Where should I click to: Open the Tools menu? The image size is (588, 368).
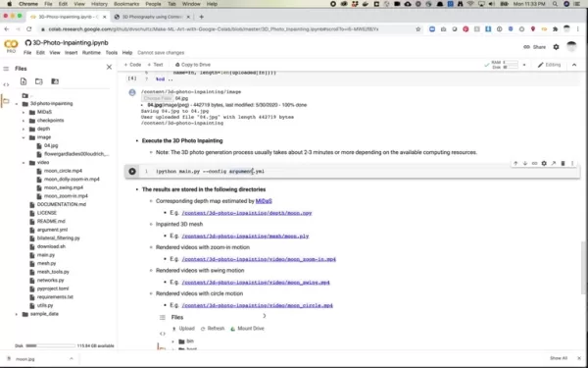coord(112,53)
